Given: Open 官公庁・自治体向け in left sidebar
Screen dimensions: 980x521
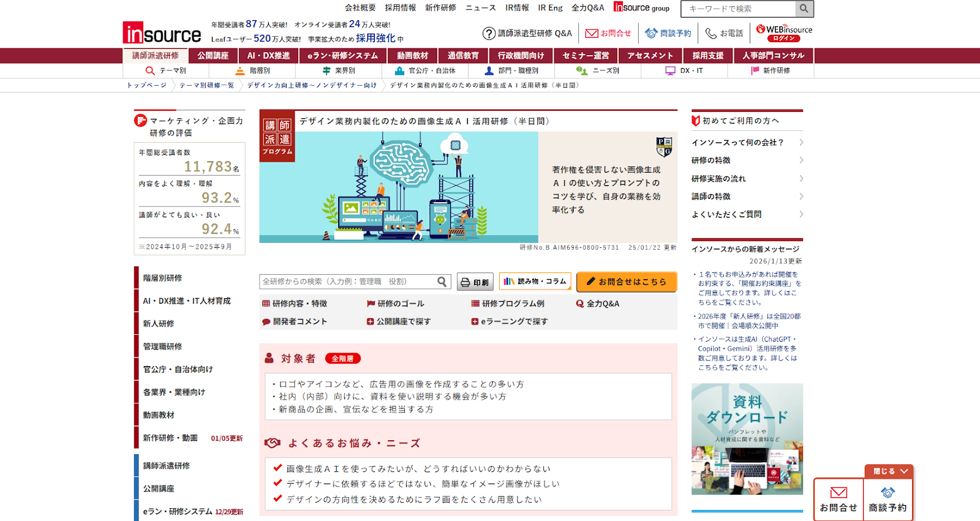Looking at the screenshot, I should click(x=178, y=370).
